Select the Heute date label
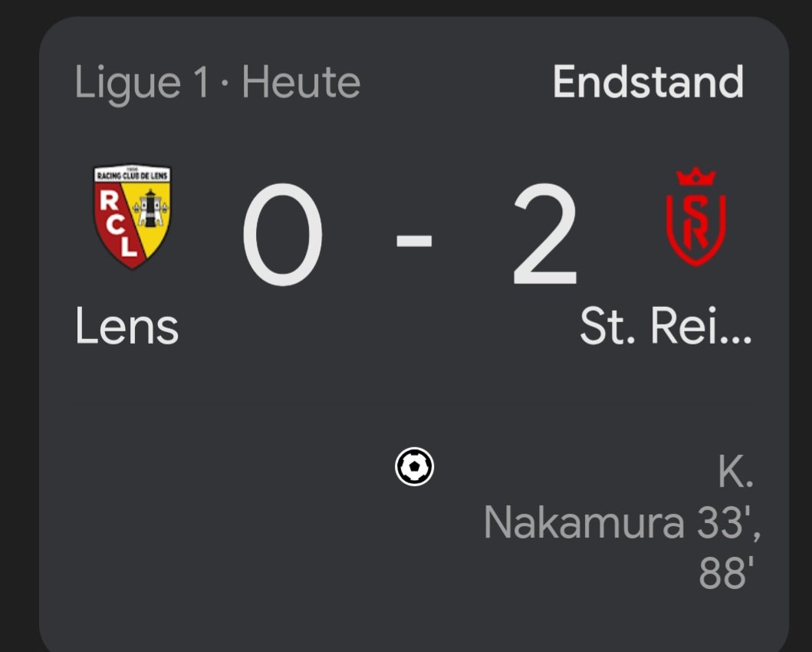The width and height of the screenshot is (812, 652). [x=301, y=82]
